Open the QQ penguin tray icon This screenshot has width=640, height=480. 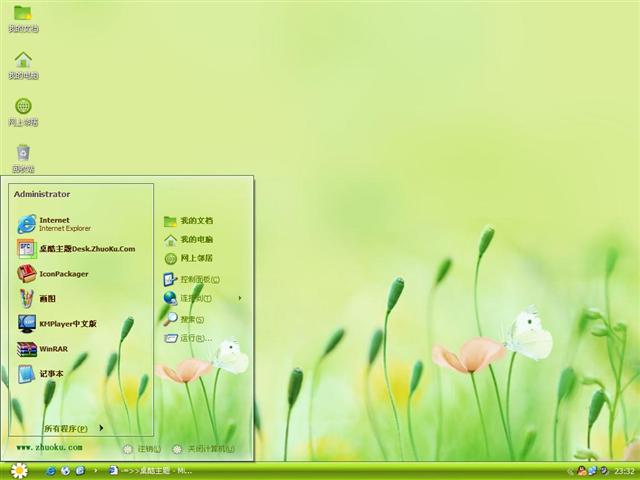(581, 471)
